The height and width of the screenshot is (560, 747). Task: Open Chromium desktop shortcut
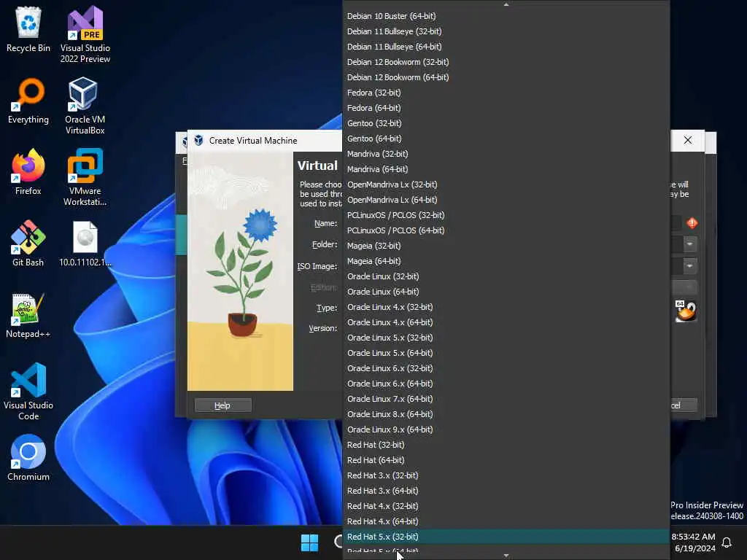click(x=28, y=458)
